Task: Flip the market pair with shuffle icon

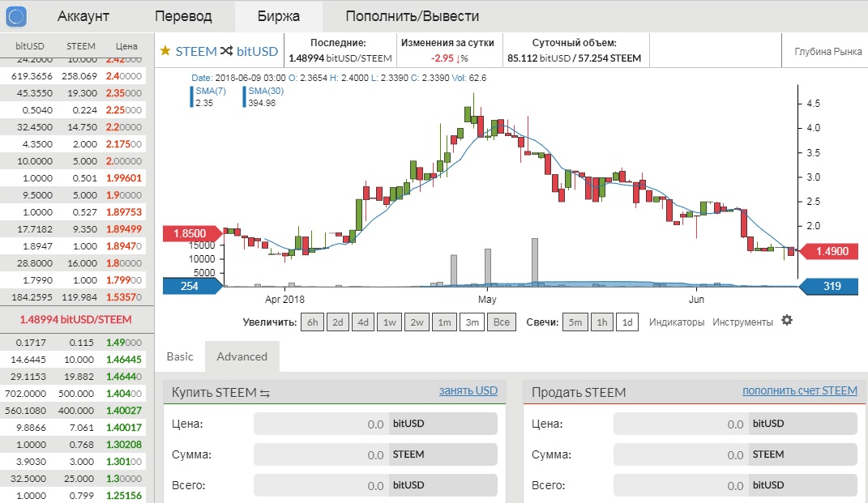Action: [226, 51]
